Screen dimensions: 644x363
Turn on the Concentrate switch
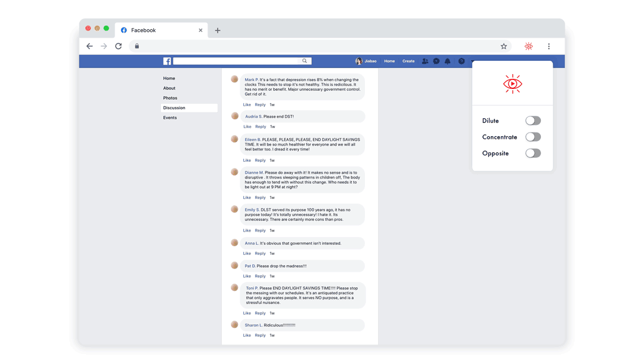pos(532,137)
